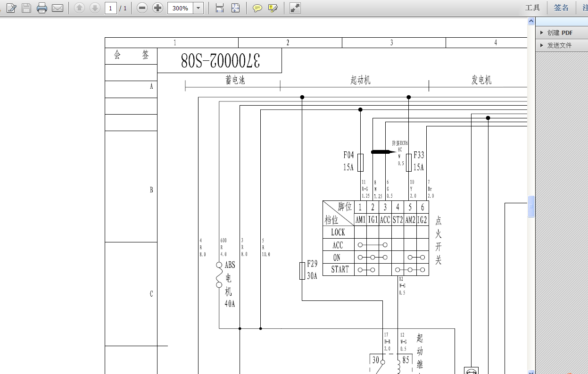Viewport: 588px width, 374px height.
Task: Click the edit/sign document icon
Action: pyautogui.click(x=12, y=8)
